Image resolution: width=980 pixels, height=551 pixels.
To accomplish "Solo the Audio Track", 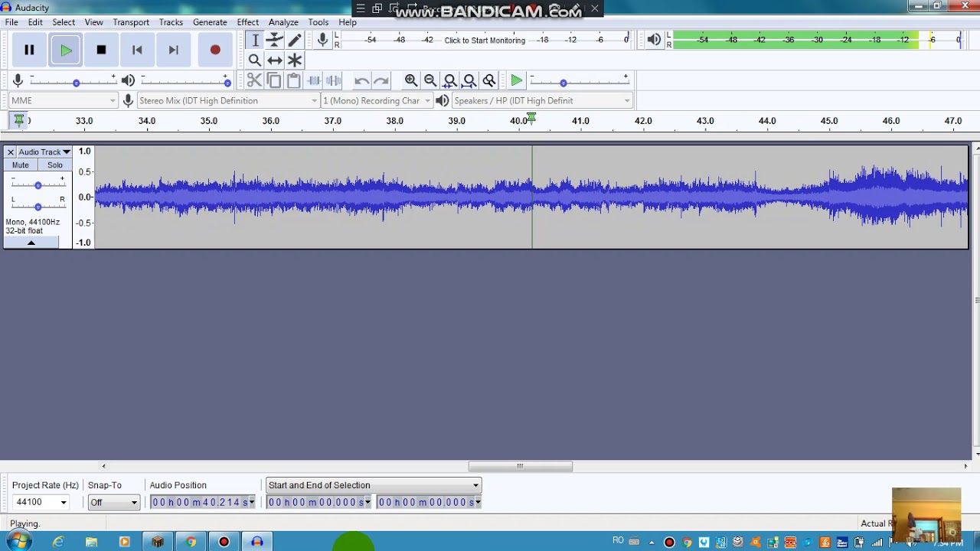I will click(x=54, y=165).
